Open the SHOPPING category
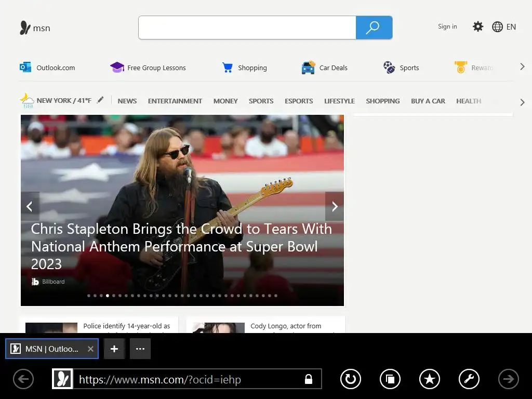This screenshot has height=399, width=532. click(x=383, y=101)
